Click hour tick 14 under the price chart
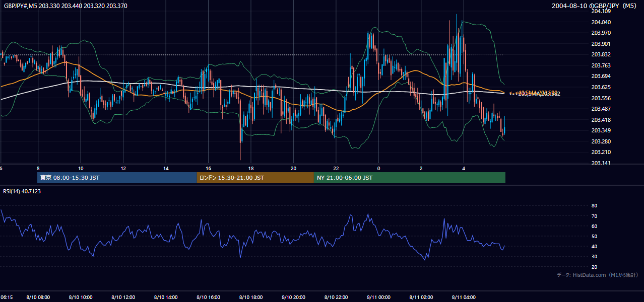 (166, 168)
